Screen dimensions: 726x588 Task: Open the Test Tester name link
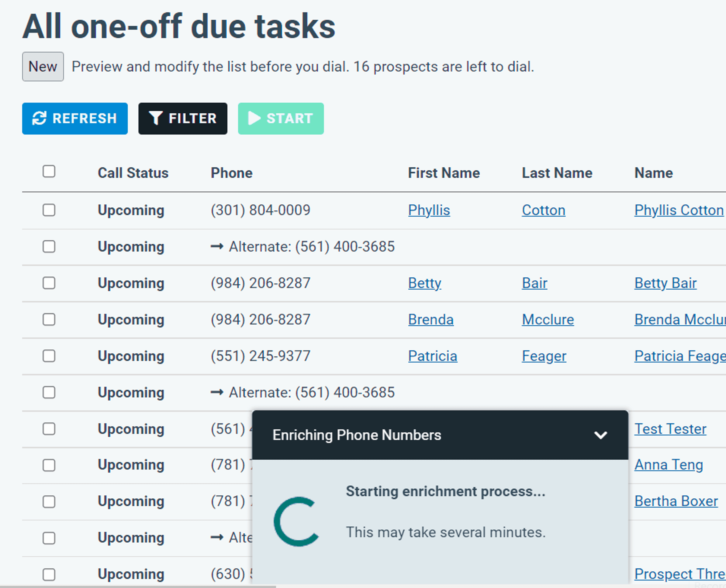click(x=670, y=429)
